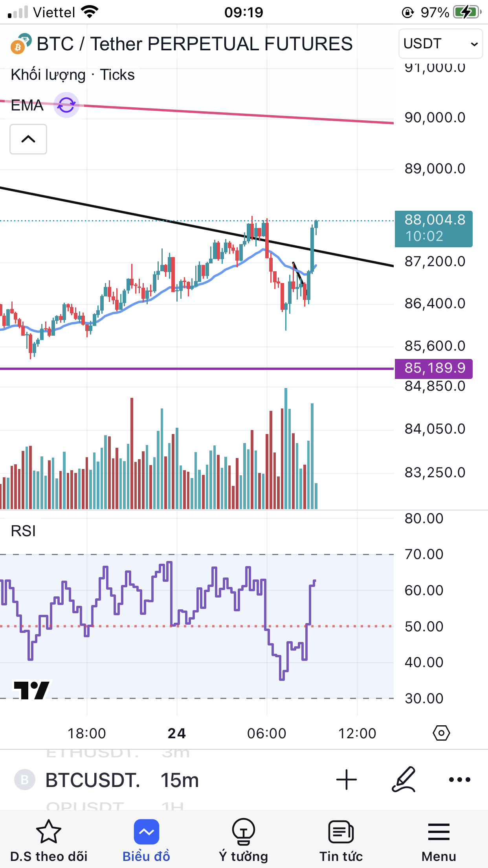Open the 15m timeframe selector
Screen dimensions: 488x868
tap(180, 780)
